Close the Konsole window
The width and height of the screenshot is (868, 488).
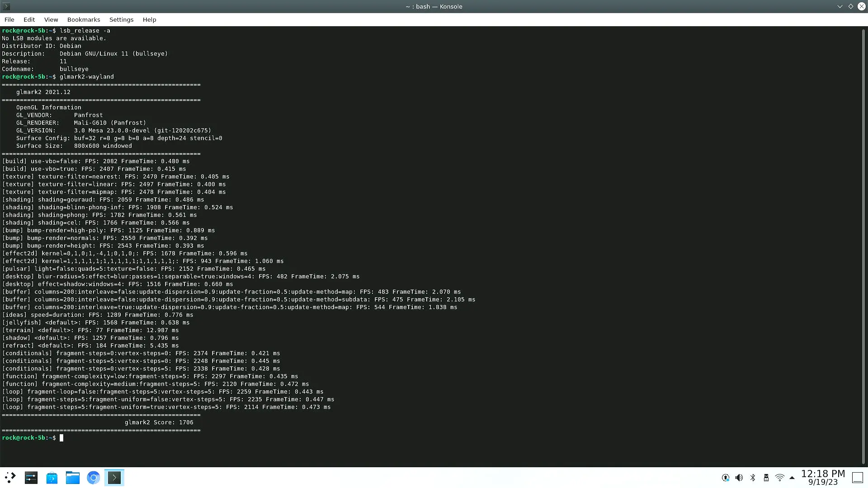point(861,6)
